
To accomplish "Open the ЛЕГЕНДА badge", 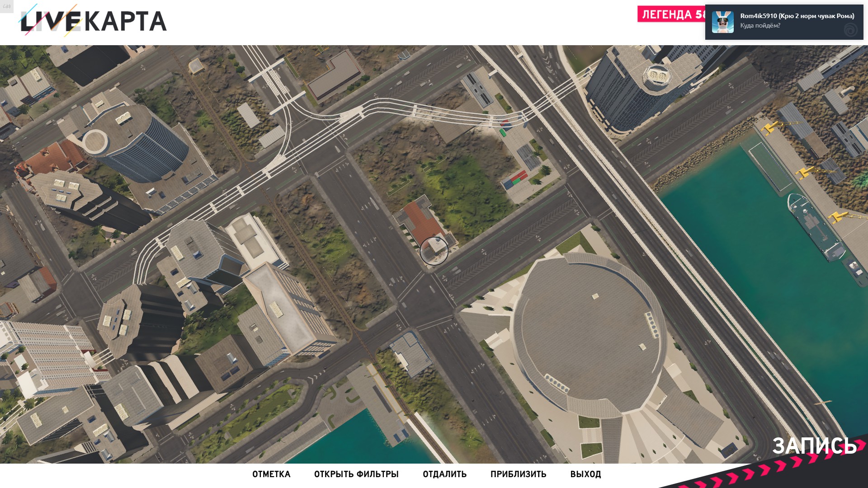I will point(671,14).
